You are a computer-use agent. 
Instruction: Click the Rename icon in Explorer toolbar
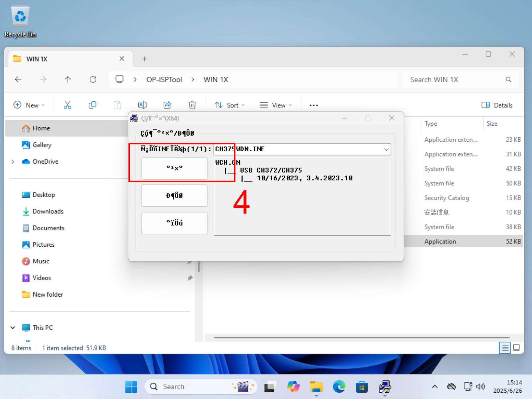coord(142,105)
